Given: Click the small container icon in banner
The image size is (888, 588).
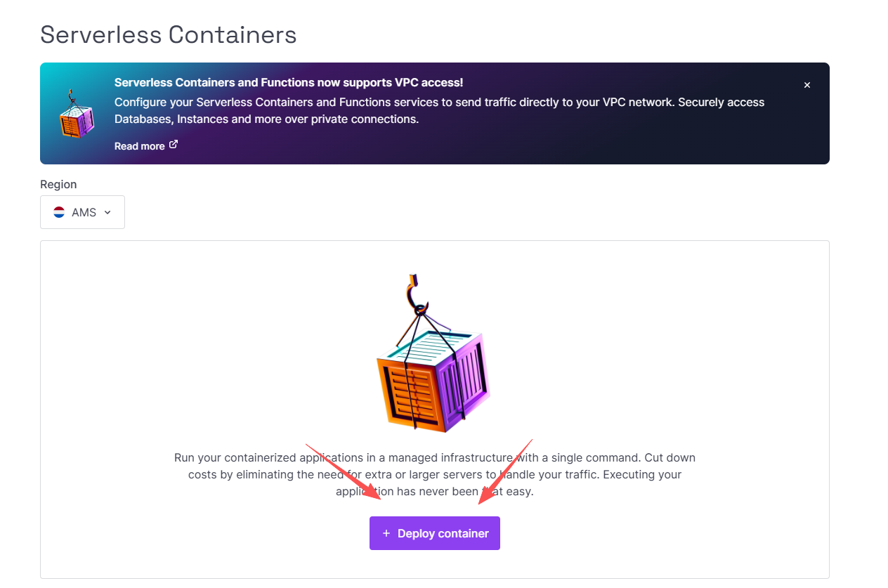Looking at the screenshot, I should point(77,115).
